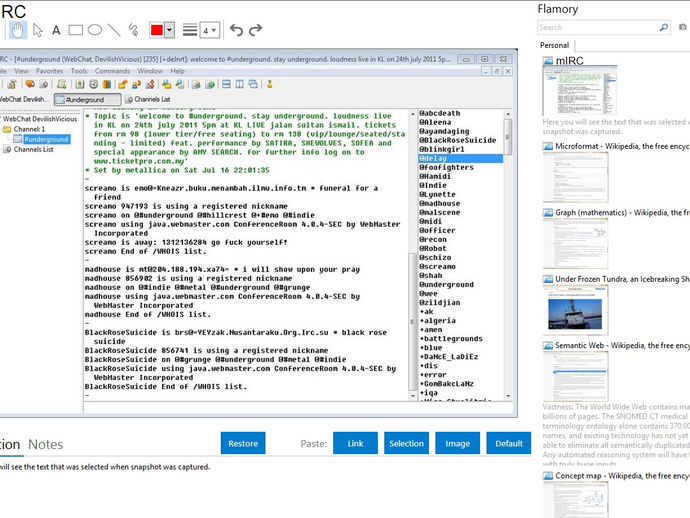Select the straight Line tool

[x=114, y=30]
